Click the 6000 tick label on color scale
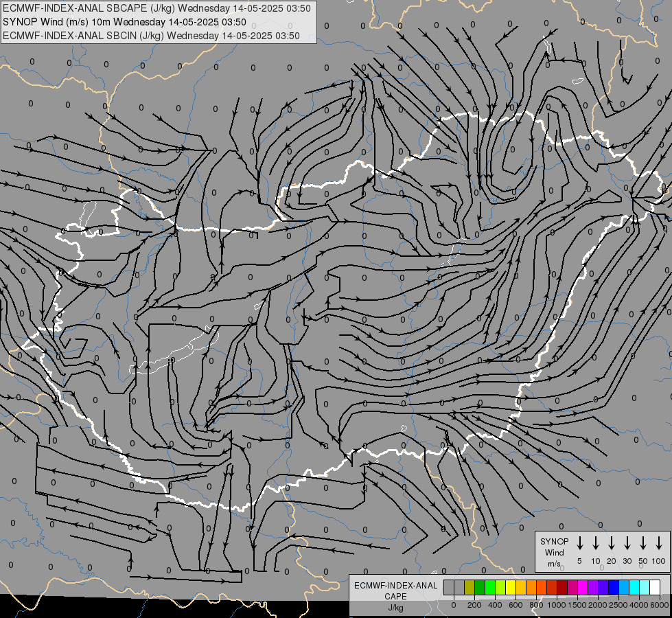The height and width of the screenshot is (618, 672). click(659, 605)
